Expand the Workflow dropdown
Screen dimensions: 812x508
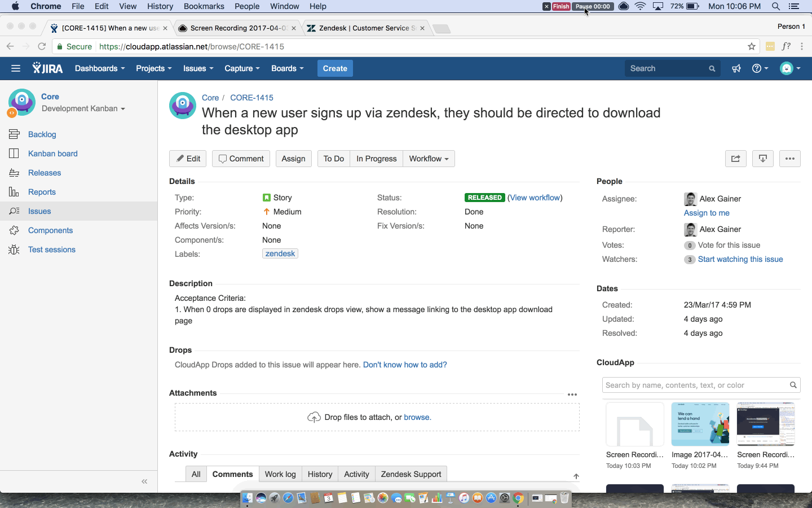point(429,159)
